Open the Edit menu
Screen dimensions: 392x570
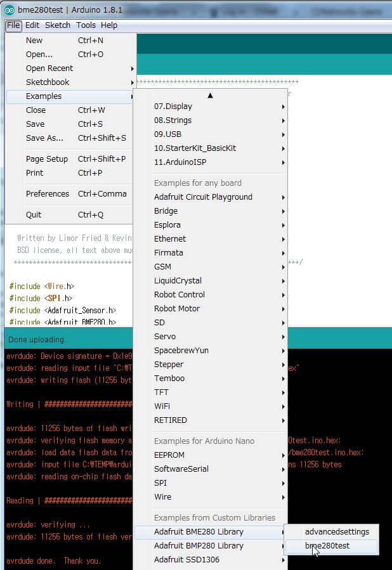[x=32, y=25]
